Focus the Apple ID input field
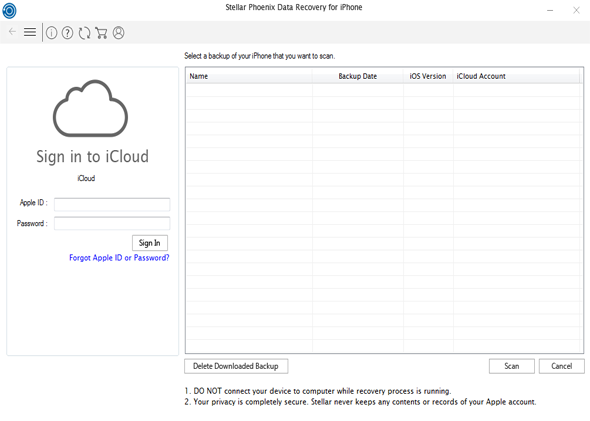Screen dimensions: 590x421 [x=112, y=204]
